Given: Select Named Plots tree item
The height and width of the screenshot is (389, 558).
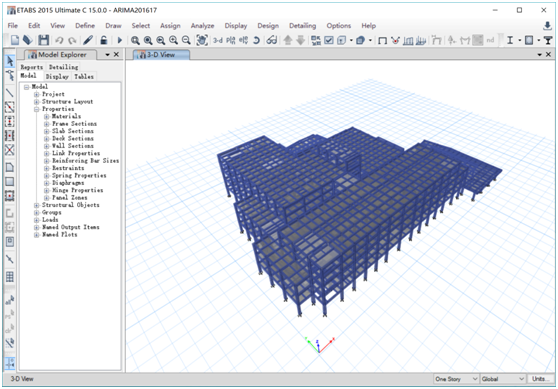Looking at the screenshot, I should click(59, 235).
